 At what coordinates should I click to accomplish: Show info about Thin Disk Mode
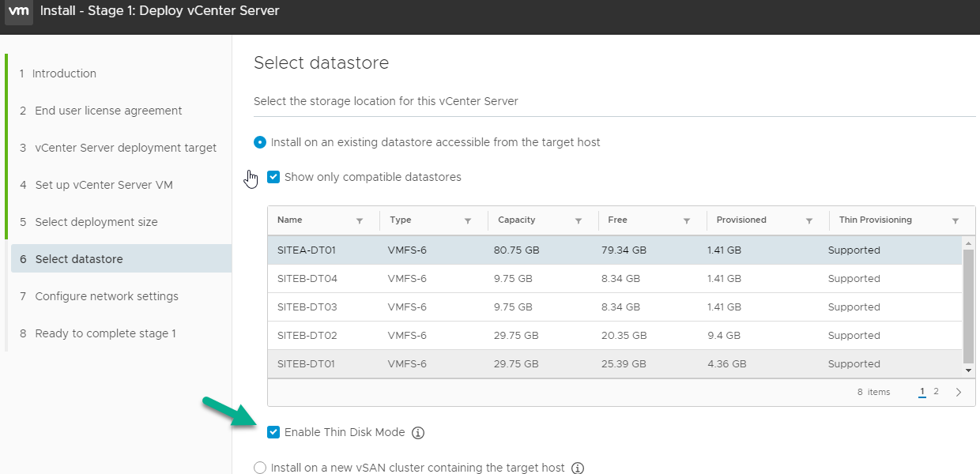point(419,433)
